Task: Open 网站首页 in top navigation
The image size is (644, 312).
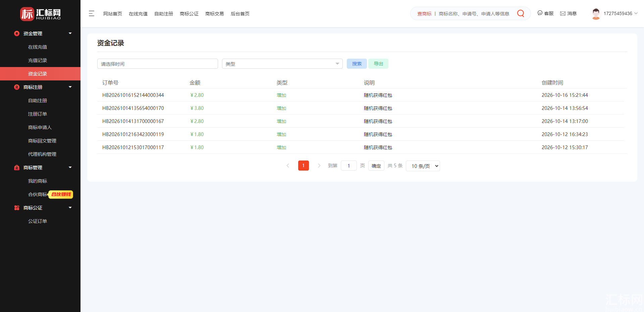Action: [x=113, y=14]
